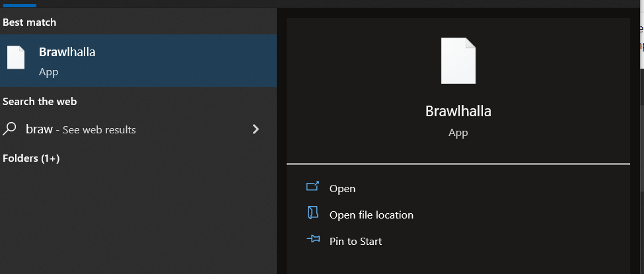
Task: Click the Best match heading
Action: click(x=30, y=22)
